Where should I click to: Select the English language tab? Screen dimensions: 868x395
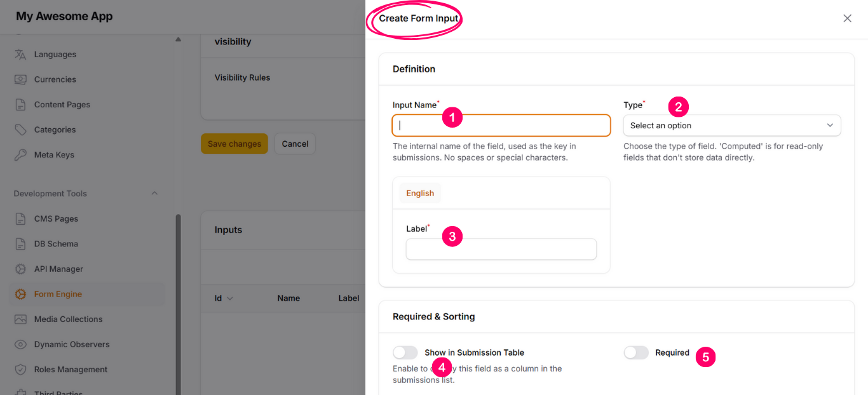tap(420, 194)
